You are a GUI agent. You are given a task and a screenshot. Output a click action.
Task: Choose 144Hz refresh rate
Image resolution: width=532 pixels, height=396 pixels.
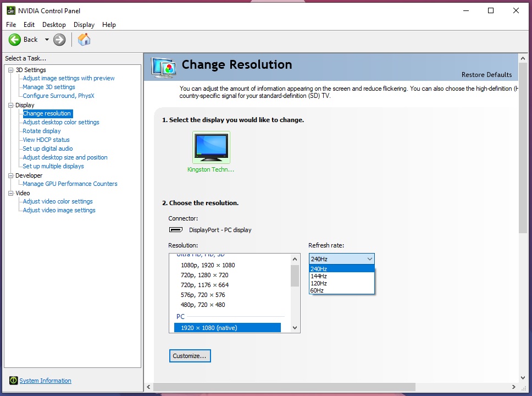[342, 276]
